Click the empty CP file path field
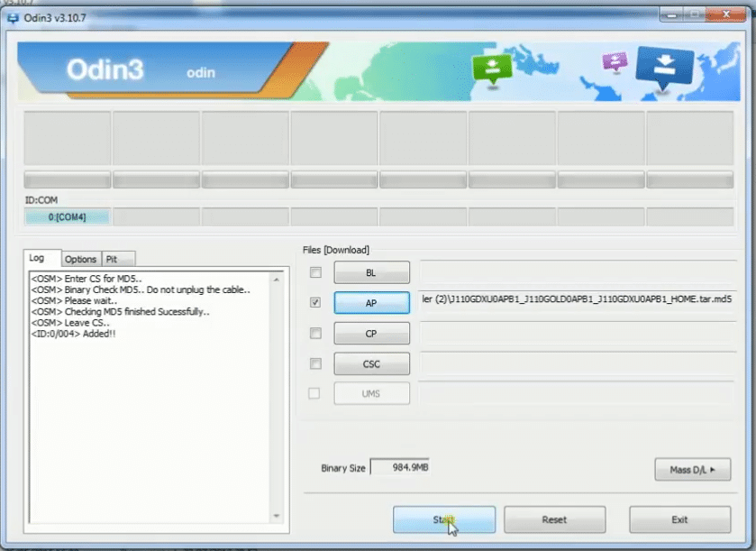 point(578,333)
